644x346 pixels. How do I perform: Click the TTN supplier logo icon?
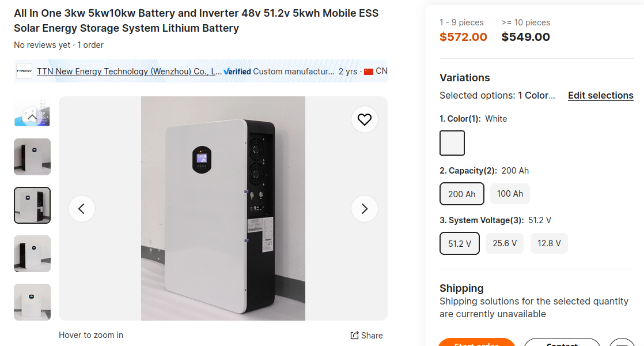pos(24,71)
